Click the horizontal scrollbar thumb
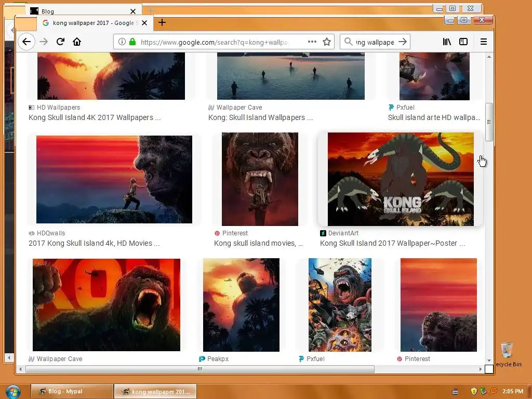The width and height of the screenshot is (532, 399). 200,369
